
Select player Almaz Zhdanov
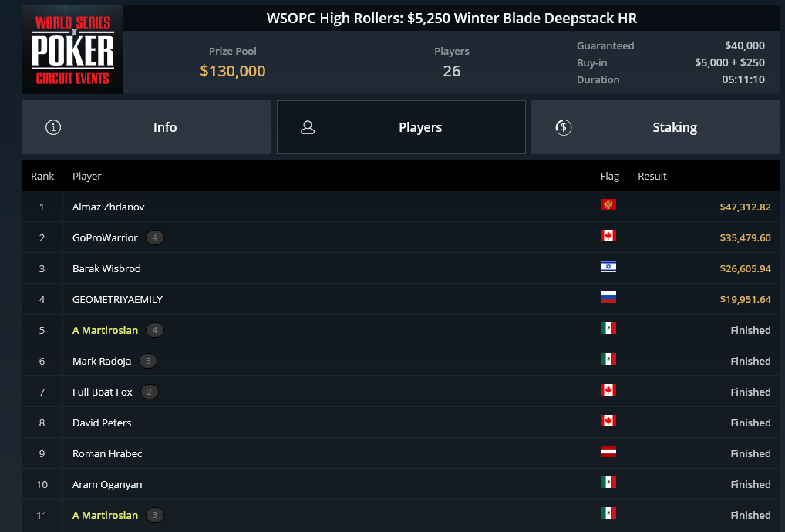click(108, 207)
